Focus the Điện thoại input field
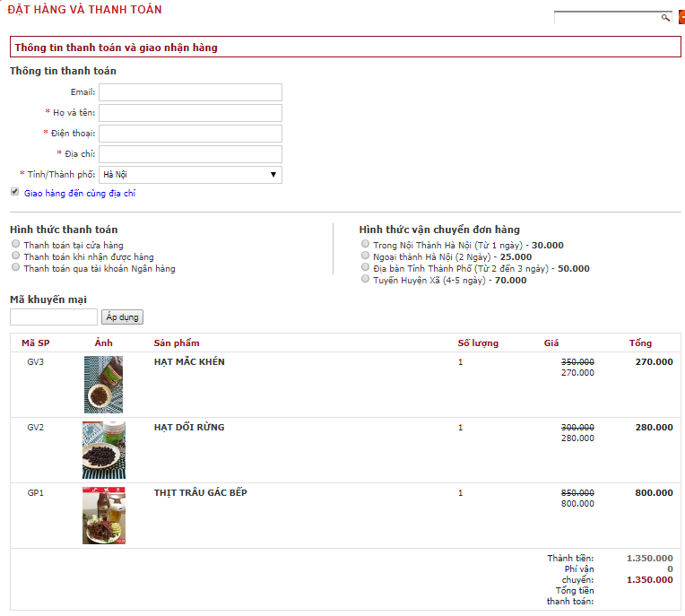This screenshot has height=616, width=685. tap(190, 134)
